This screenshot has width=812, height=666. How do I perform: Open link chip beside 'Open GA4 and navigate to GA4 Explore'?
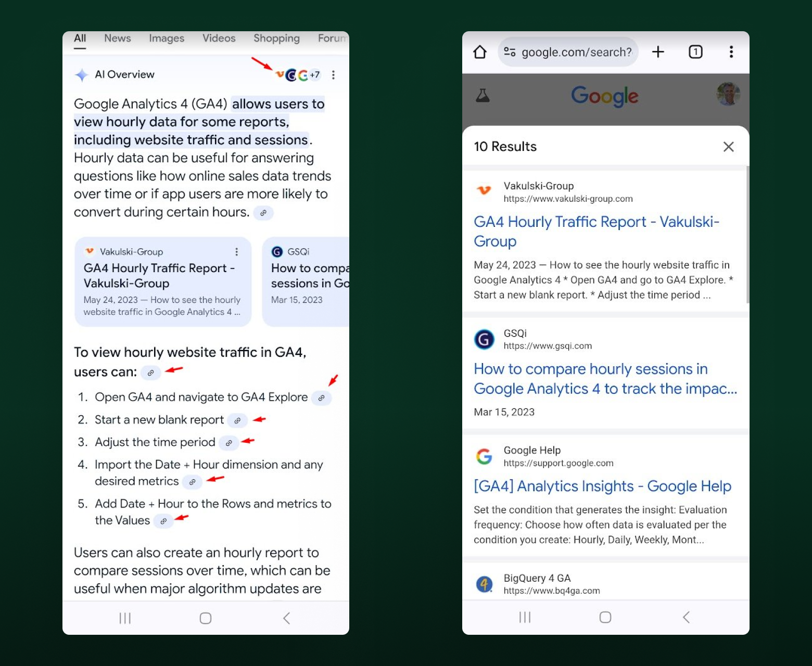point(321,398)
